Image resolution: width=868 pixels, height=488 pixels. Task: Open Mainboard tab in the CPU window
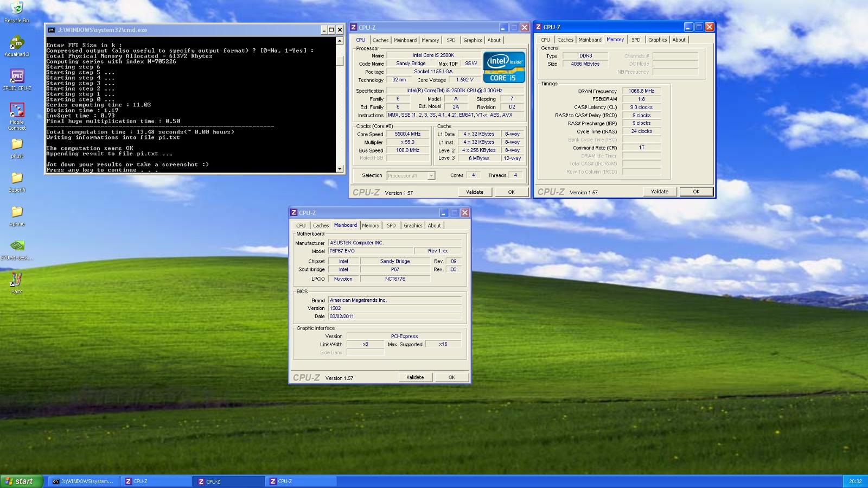click(405, 40)
